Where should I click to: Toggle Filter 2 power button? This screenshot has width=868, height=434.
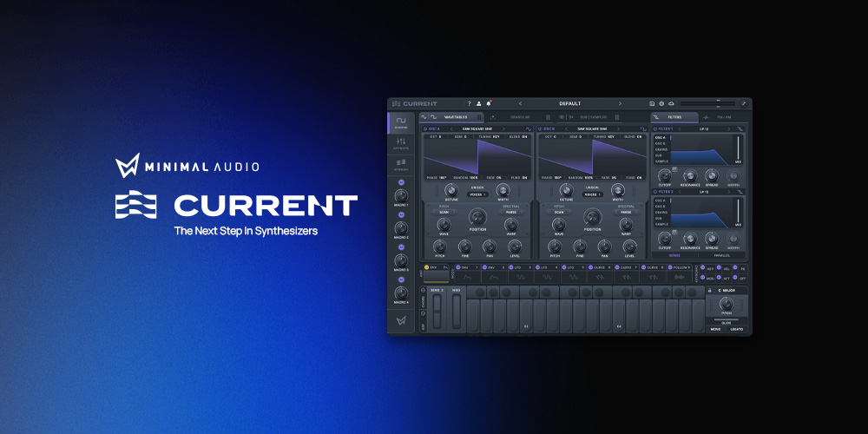(x=654, y=192)
